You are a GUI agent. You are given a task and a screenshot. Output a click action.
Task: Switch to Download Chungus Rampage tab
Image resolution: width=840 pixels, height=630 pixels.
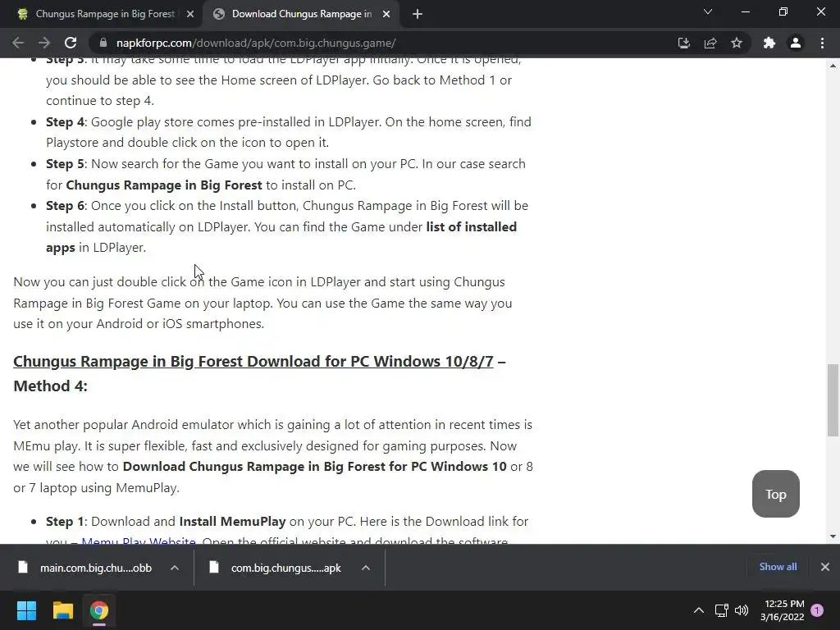coord(301,14)
